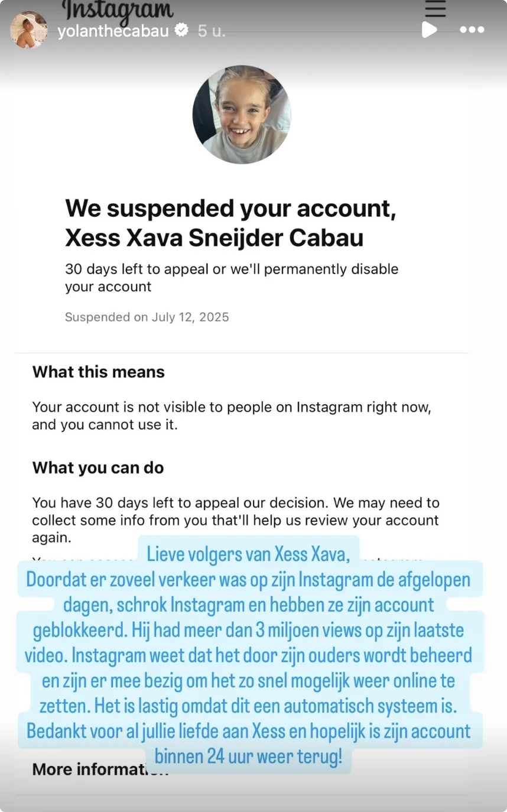
Task: Select the name "Xess Xava Sneijder Cabau"
Action: pyautogui.click(x=214, y=238)
